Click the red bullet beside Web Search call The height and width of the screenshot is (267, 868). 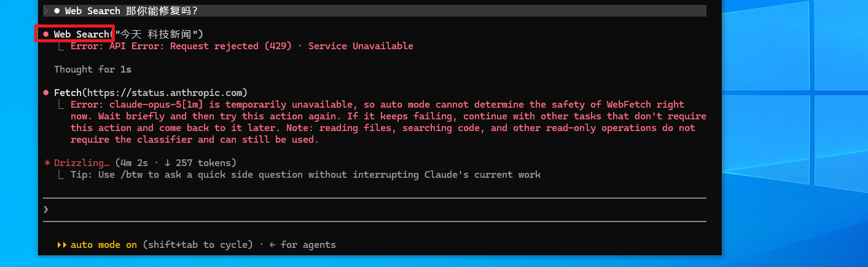[x=46, y=34]
